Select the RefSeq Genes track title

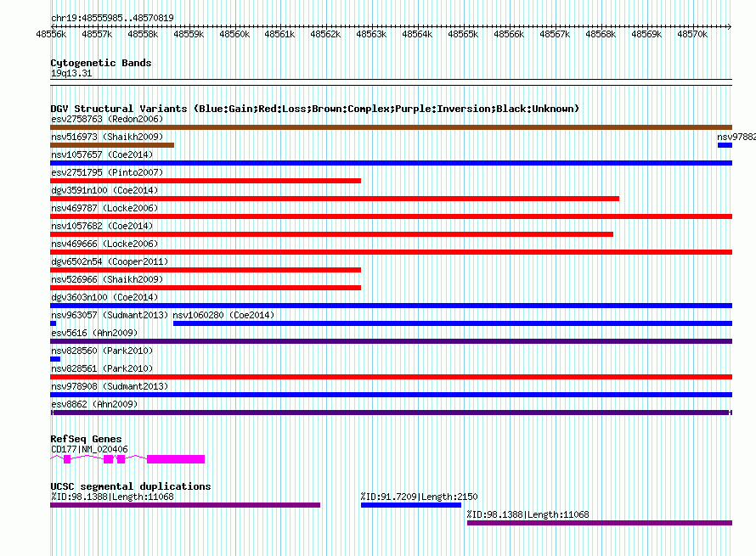click(x=86, y=439)
